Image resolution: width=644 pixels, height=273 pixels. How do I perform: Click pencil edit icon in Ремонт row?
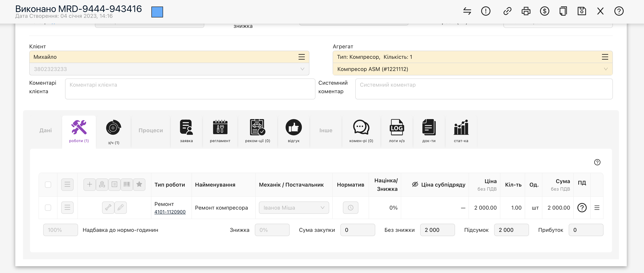point(120,208)
